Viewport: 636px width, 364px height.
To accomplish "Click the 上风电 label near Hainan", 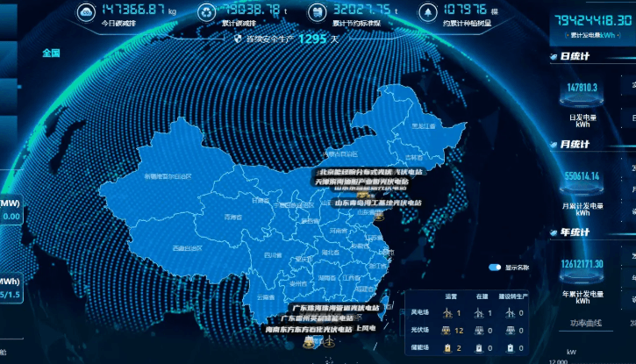I will point(366,328).
